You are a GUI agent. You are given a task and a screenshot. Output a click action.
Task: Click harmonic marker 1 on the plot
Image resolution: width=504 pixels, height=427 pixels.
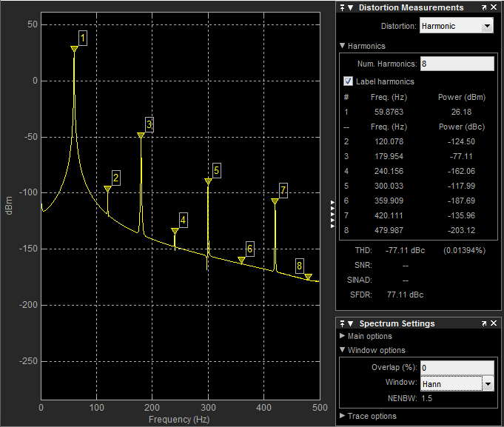75,49
